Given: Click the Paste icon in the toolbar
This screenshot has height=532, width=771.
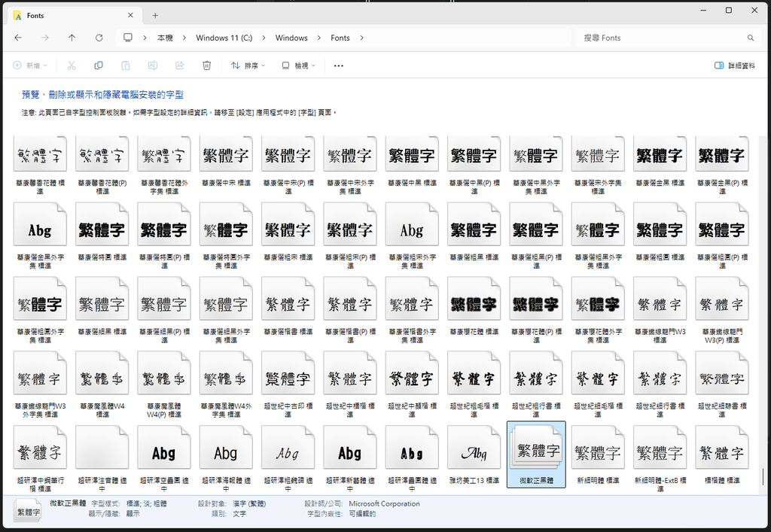Looking at the screenshot, I should pos(126,65).
